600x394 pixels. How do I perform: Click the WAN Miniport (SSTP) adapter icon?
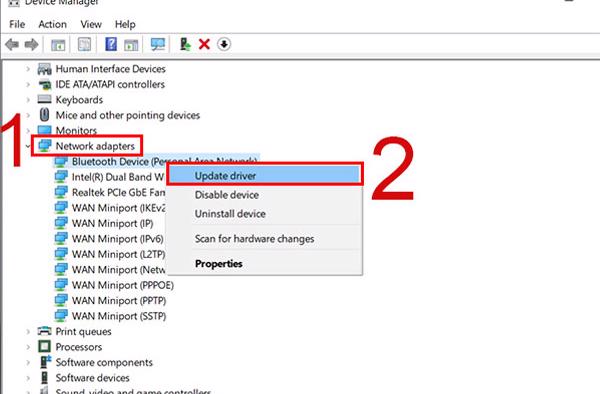point(61,316)
